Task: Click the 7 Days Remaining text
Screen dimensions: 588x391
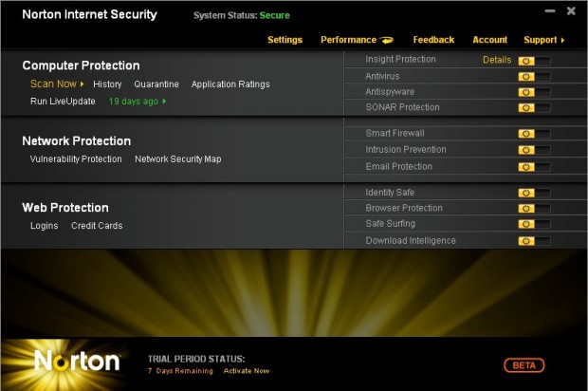Action: [180, 371]
